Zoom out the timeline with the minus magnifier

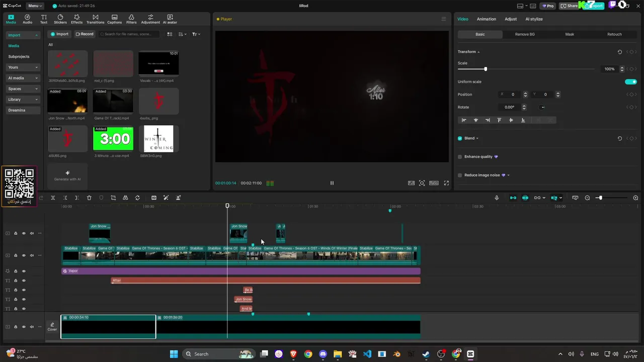(x=587, y=198)
